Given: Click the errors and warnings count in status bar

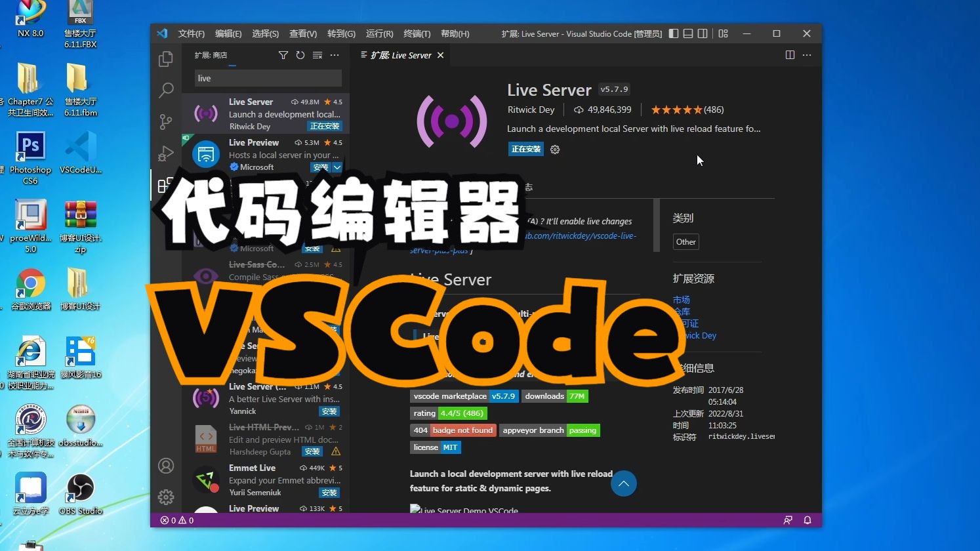Looking at the screenshot, I should tap(177, 520).
